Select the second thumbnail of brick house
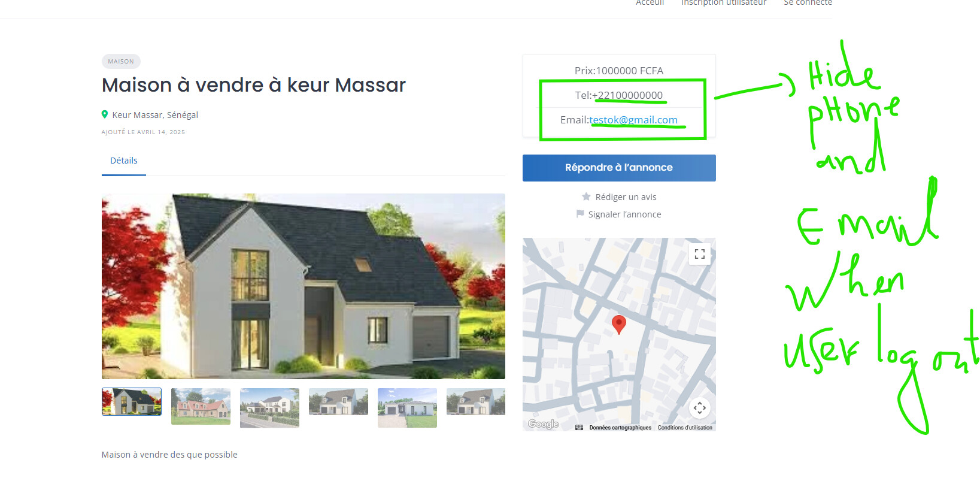 [x=201, y=406]
